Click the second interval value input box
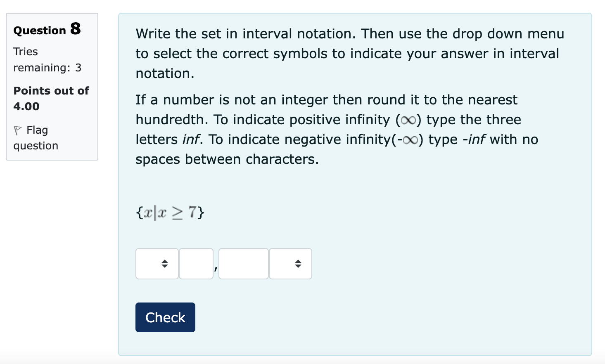This screenshot has height=364, width=605. click(243, 264)
